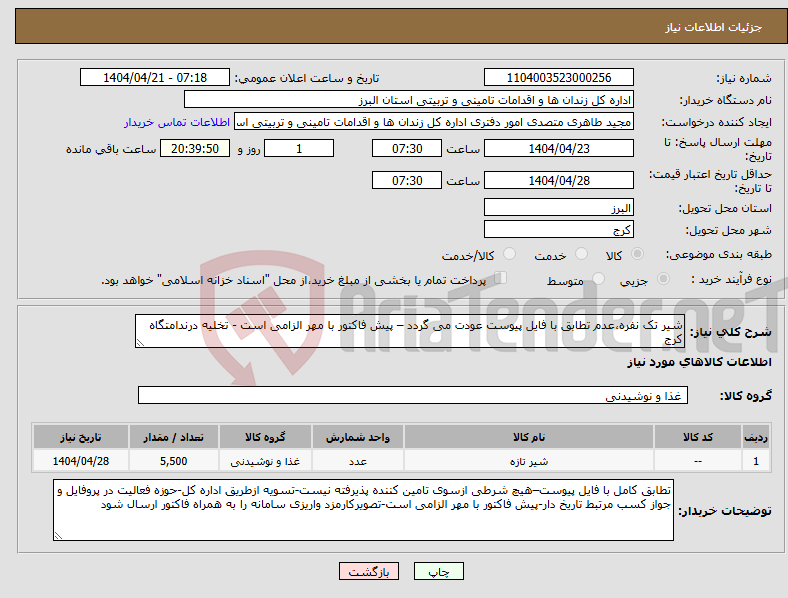Click the شیر تازه item name cell
The width and height of the screenshot is (788, 598).
[x=529, y=461]
